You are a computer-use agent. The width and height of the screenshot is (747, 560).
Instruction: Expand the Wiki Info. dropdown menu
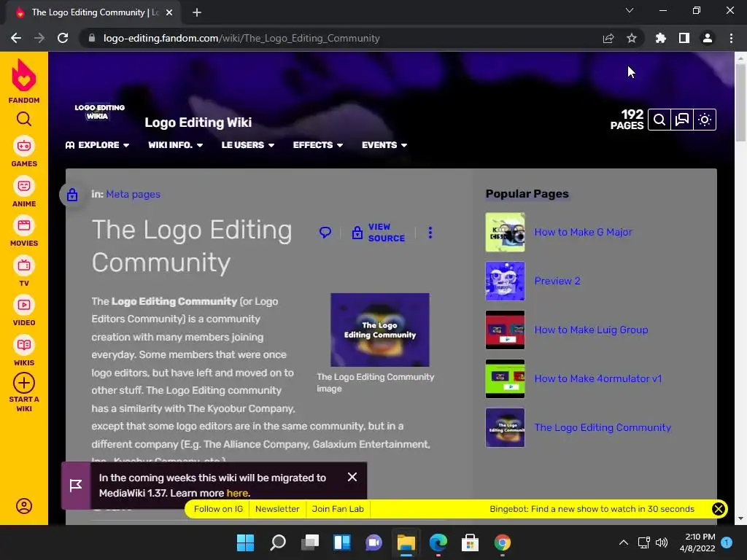click(x=175, y=145)
